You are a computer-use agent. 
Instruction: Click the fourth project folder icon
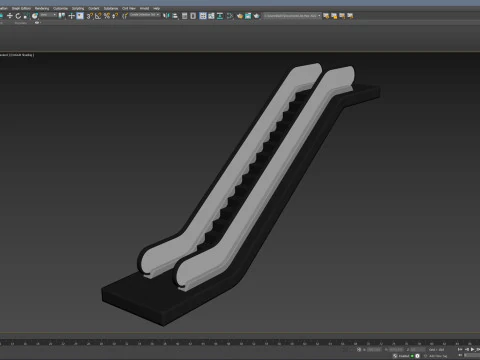(350, 16)
